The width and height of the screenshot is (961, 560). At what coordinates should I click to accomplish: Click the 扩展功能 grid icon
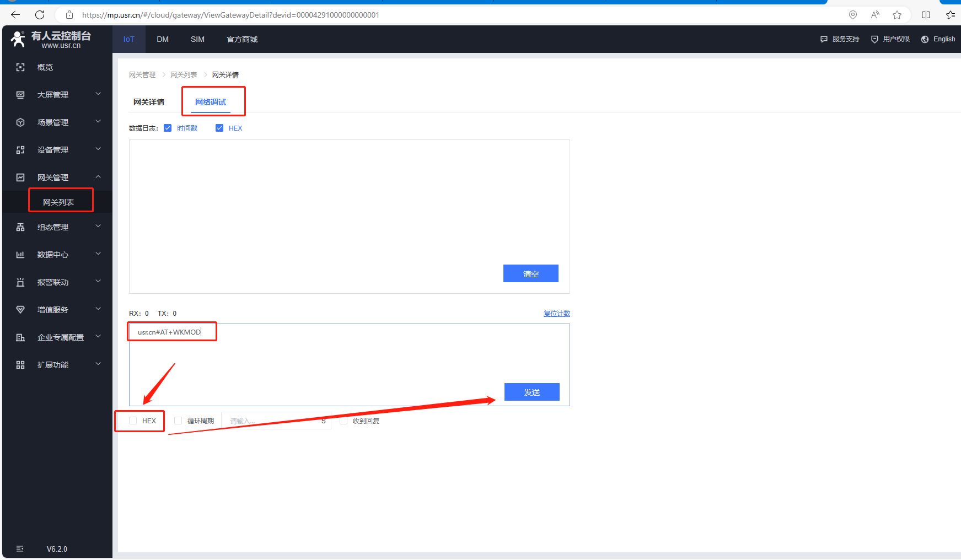[20, 365]
